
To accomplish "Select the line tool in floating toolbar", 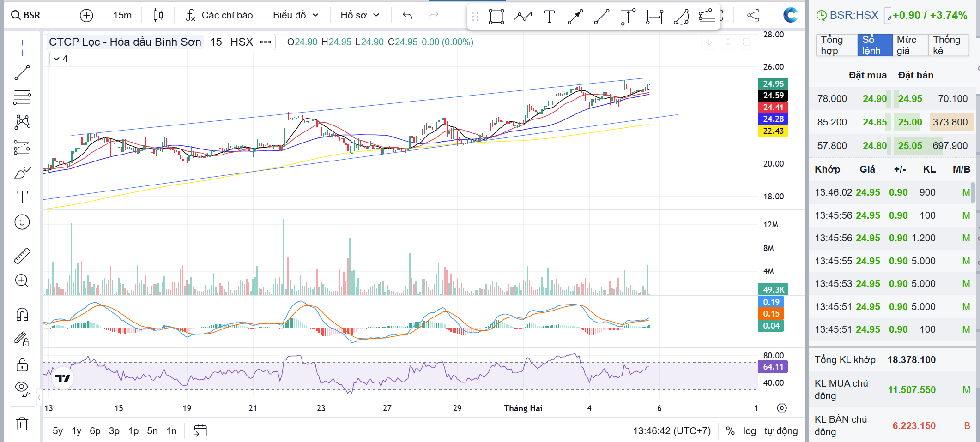I will pos(602,17).
